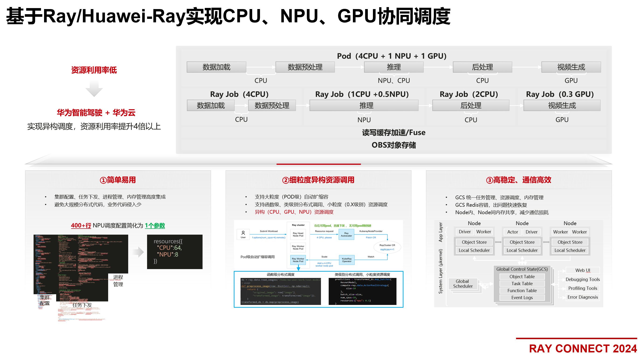The width and height of the screenshot is (644, 358).
Task: Click the resources code snippet thumbnail
Action: (175, 252)
